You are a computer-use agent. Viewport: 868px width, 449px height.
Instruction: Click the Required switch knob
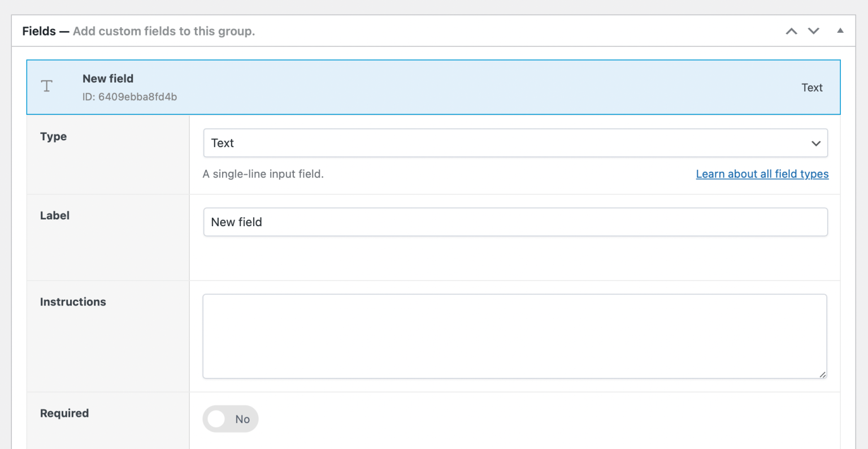coord(216,419)
